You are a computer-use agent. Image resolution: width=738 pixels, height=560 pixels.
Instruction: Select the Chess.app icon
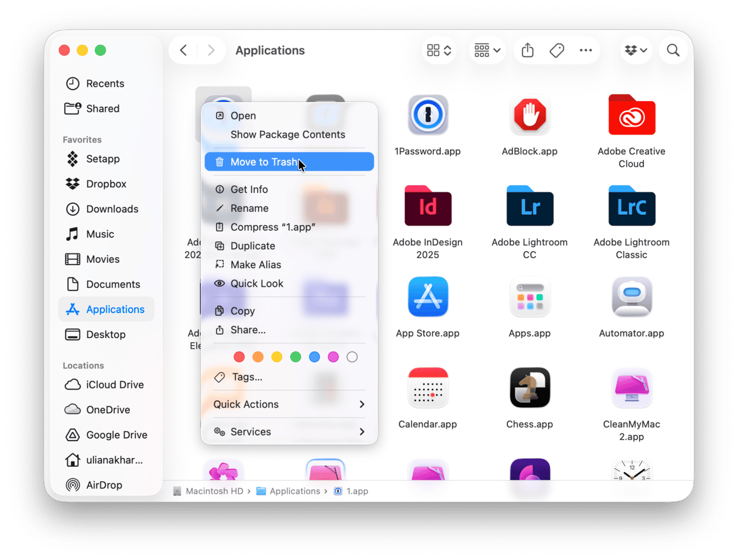(x=530, y=388)
